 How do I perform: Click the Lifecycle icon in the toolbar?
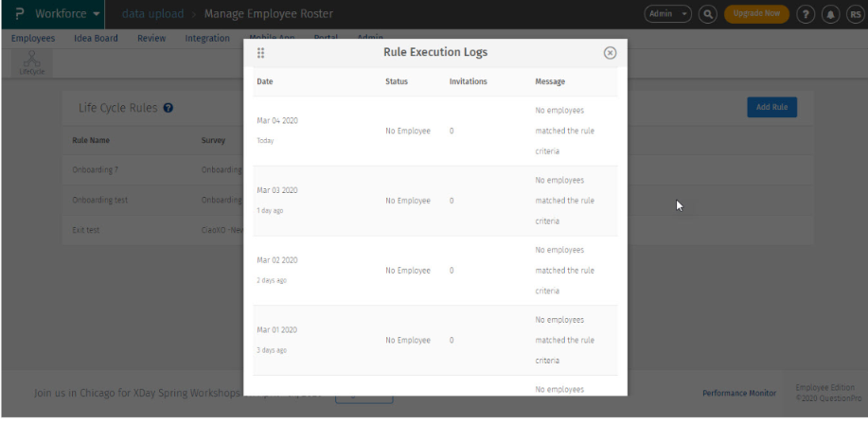click(x=34, y=63)
